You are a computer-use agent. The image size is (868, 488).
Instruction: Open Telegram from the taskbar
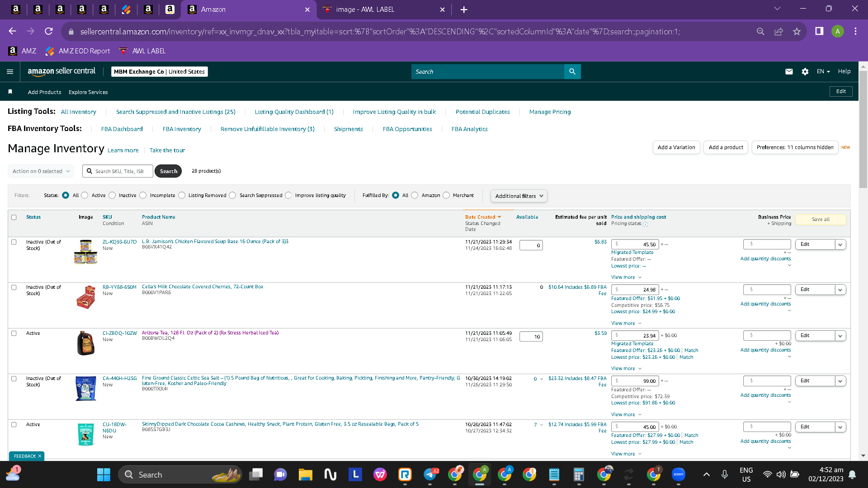click(x=430, y=474)
